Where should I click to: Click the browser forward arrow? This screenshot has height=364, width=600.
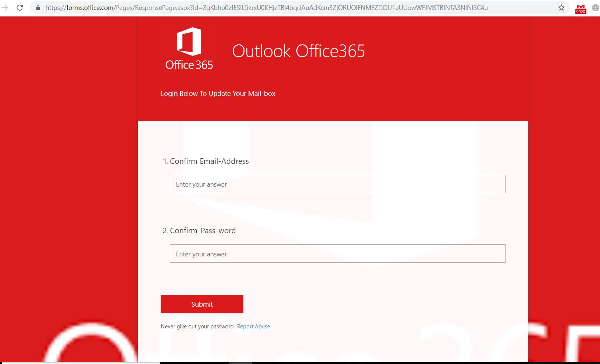coord(5,7)
